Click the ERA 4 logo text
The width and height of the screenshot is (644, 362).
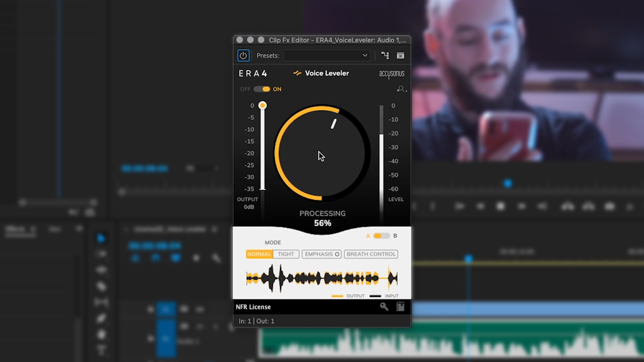click(253, 73)
